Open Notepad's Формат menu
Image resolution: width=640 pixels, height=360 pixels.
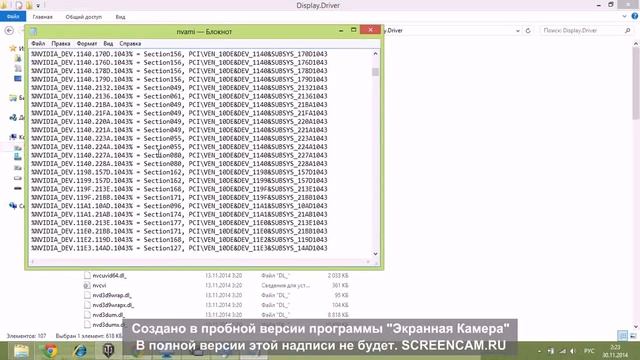click(87, 43)
